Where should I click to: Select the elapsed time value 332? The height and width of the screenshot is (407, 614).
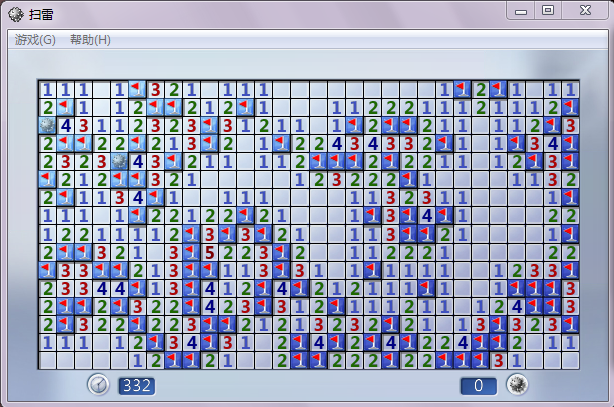137,386
